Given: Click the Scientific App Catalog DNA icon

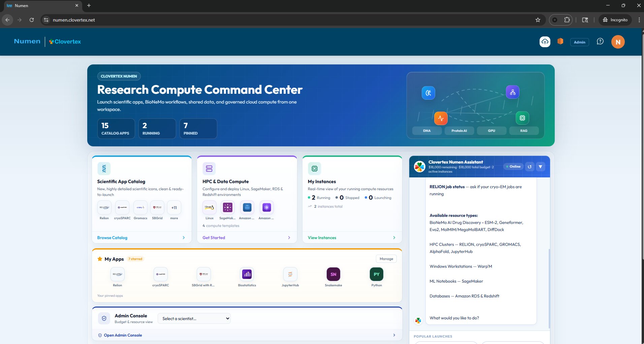Looking at the screenshot, I should click(x=104, y=168).
